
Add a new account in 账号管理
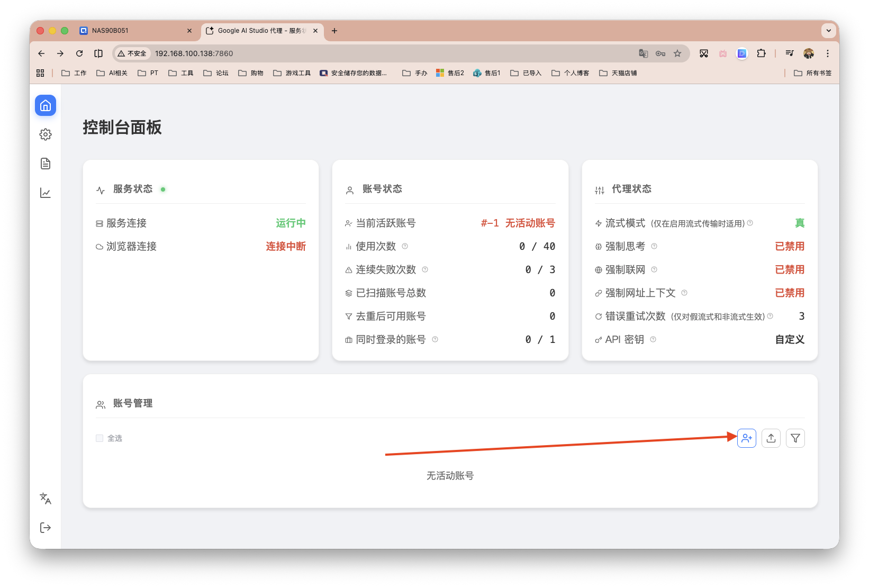pyautogui.click(x=746, y=438)
